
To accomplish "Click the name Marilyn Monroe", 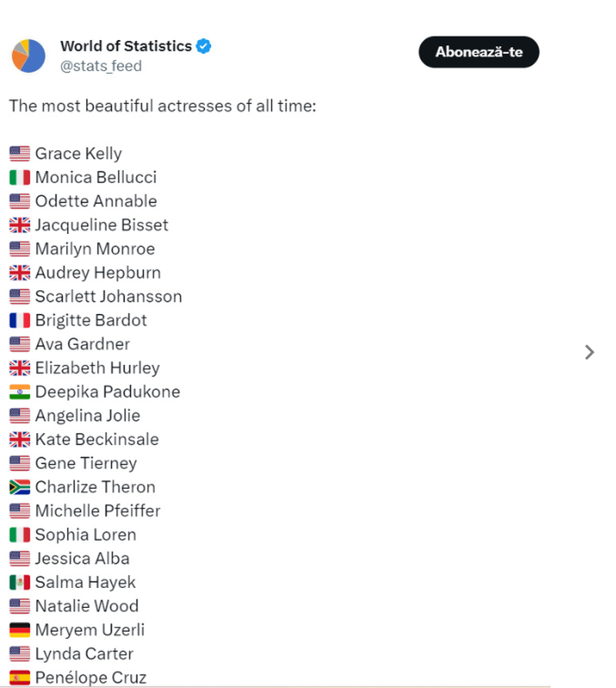I will [x=94, y=249].
